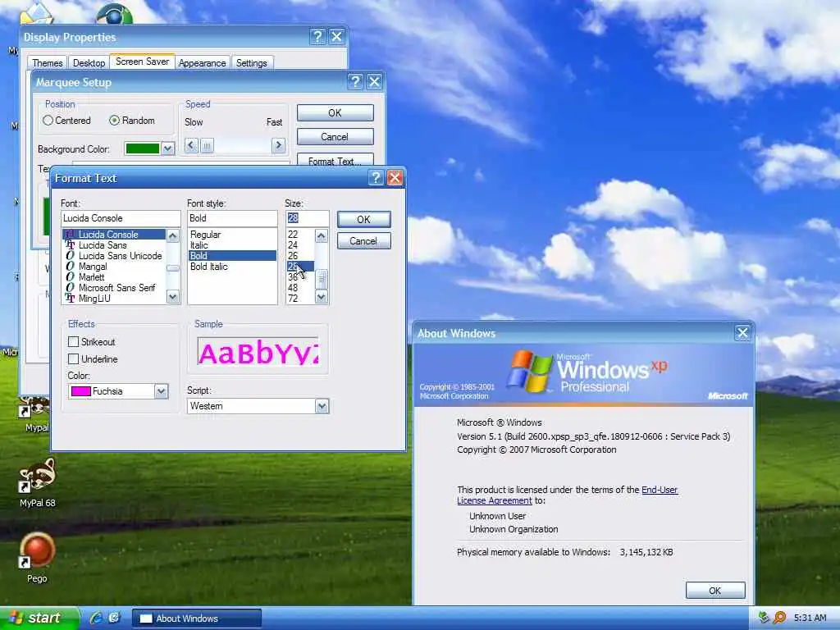Viewport: 840px width, 630px height.
Task: Switch to the Appearance tab
Action: (202, 62)
